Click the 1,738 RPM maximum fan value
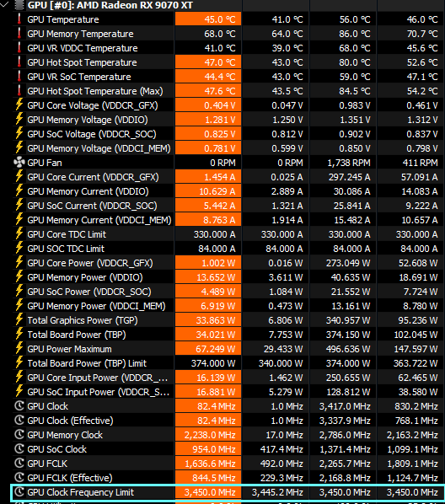 click(349, 163)
